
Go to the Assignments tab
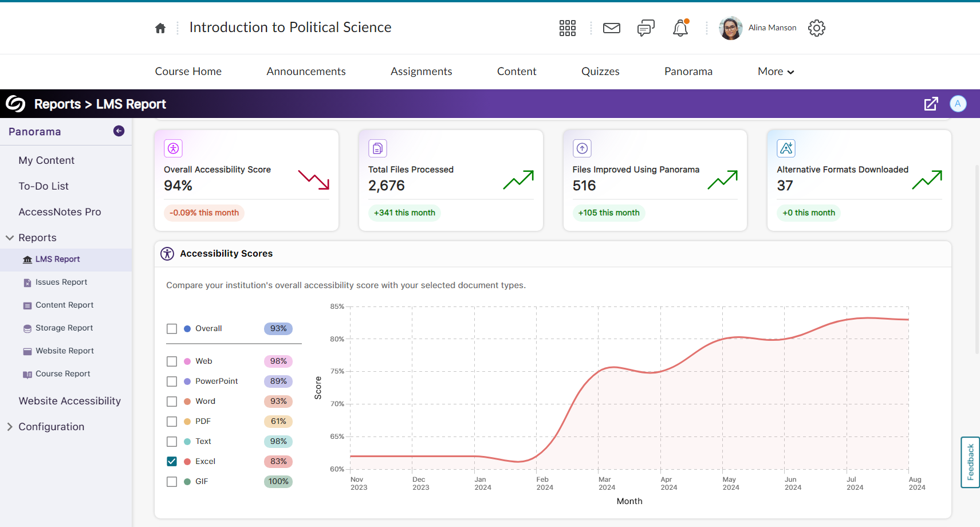tap(421, 72)
